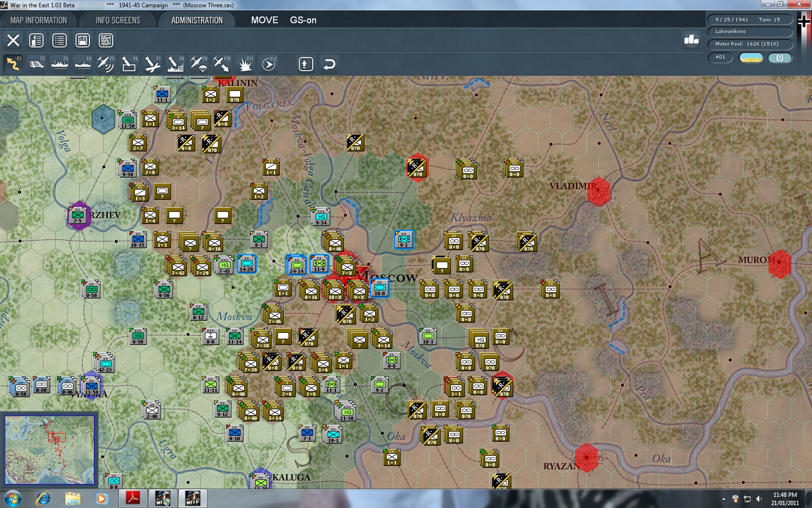Click the Murom city hex
Viewport: 812px width, 508px height.
pyautogui.click(x=780, y=264)
